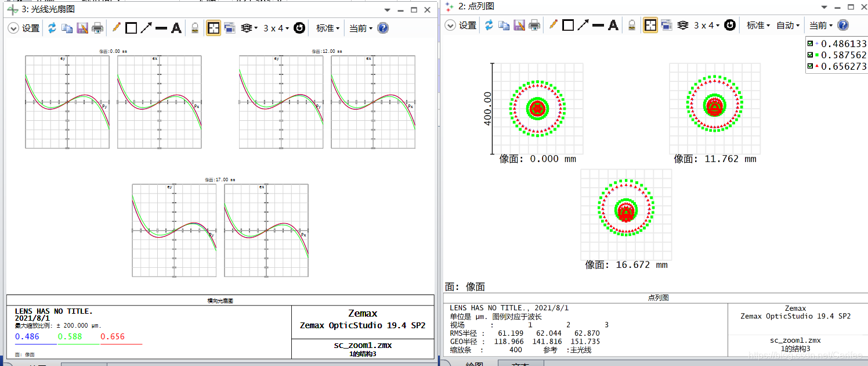The width and height of the screenshot is (868, 366).
Task: Print the spot diagram window
Action: [535, 26]
